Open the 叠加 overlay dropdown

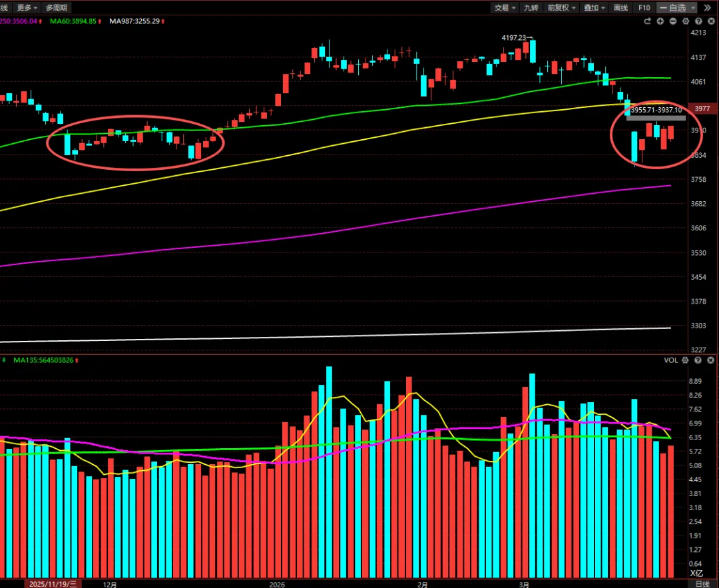tap(595, 8)
